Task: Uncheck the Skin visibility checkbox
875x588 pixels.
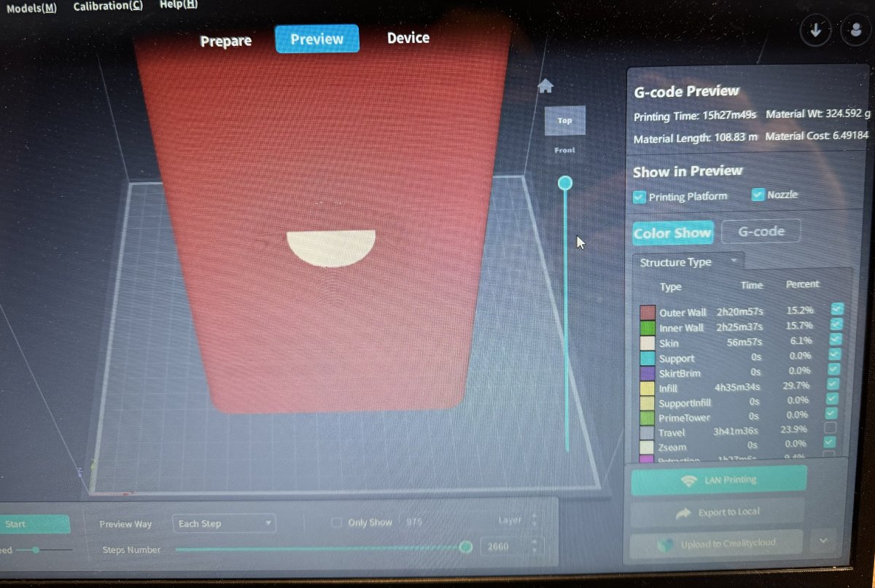Action: [x=836, y=339]
